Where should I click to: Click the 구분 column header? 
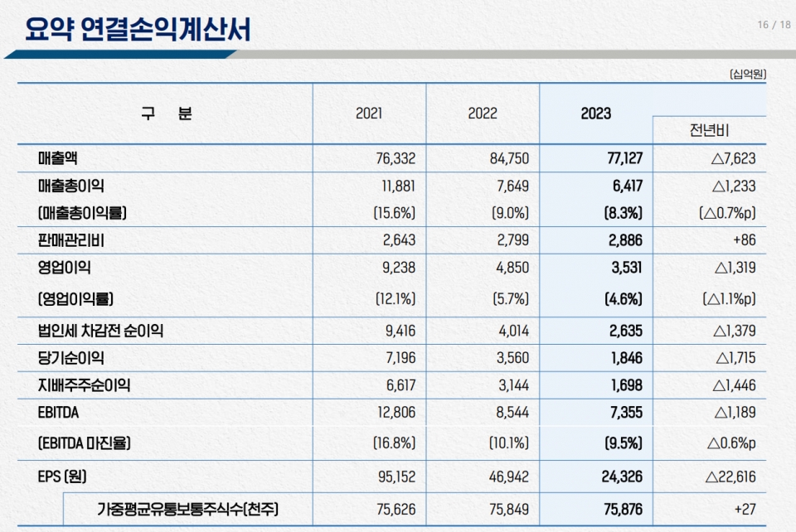pos(166,114)
